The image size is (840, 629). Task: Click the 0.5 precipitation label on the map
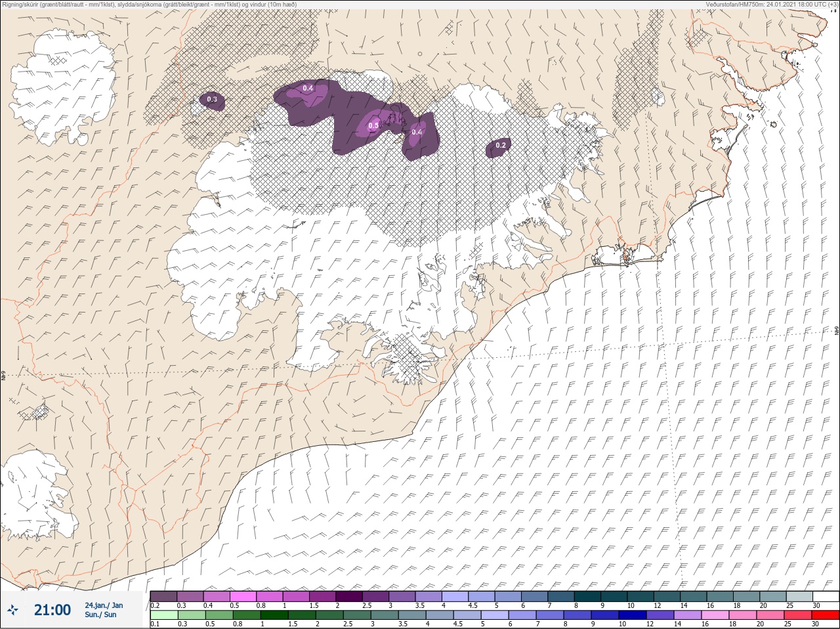click(373, 125)
